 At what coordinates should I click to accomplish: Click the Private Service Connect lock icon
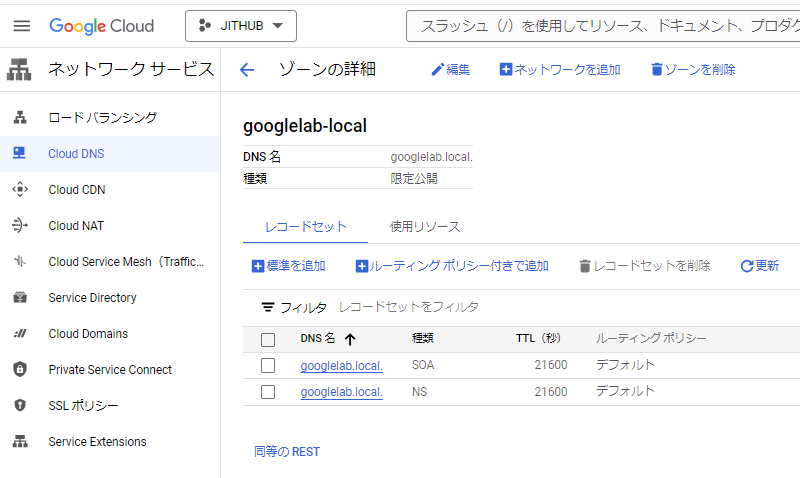pos(19,370)
